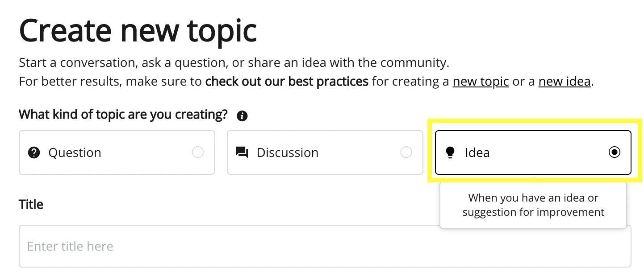Click the question mark icon in Question card
644x272 pixels.
pyautogui.click(x=33, y=152)
